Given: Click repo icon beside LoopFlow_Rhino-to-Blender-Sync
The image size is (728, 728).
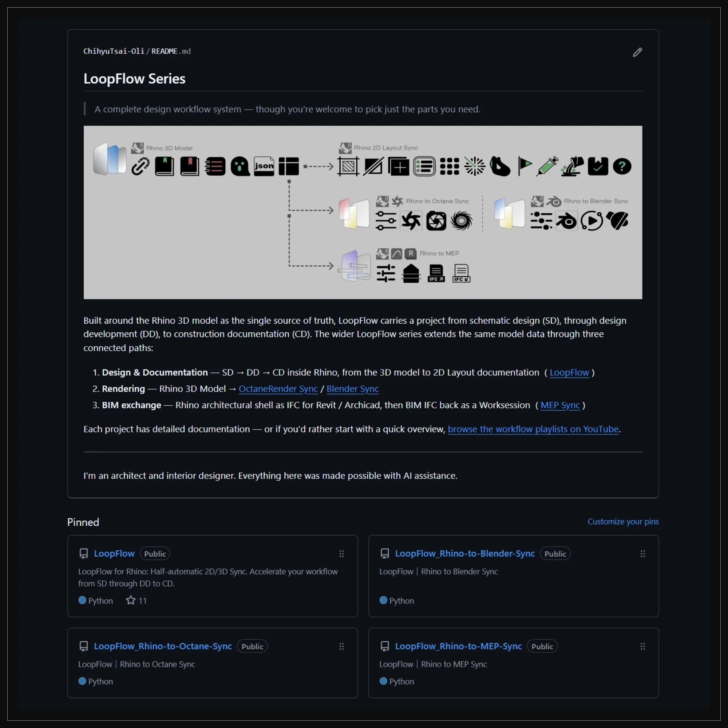Looking at the screenshot, I should [x=384, y=554].
